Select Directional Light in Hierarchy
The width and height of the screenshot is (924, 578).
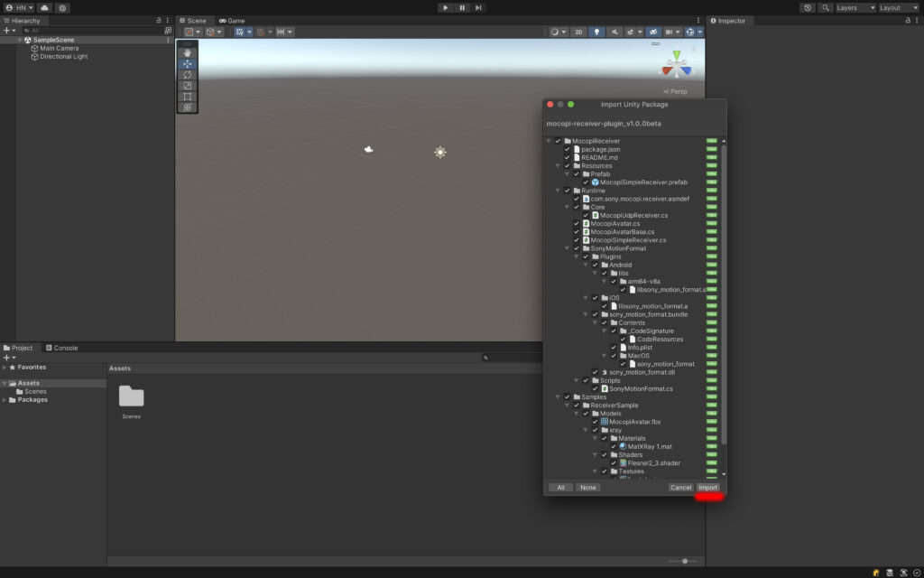[x=64, y=57]
